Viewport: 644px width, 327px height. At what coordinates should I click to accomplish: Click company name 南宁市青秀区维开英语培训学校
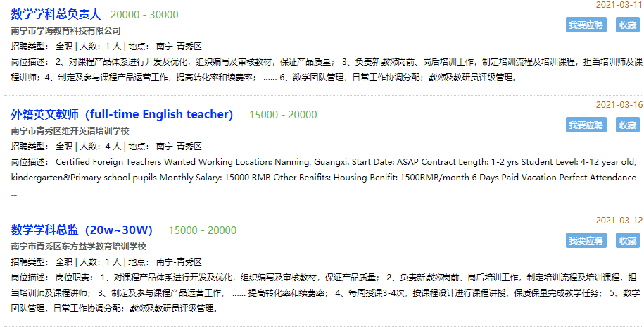click(70, 131)
